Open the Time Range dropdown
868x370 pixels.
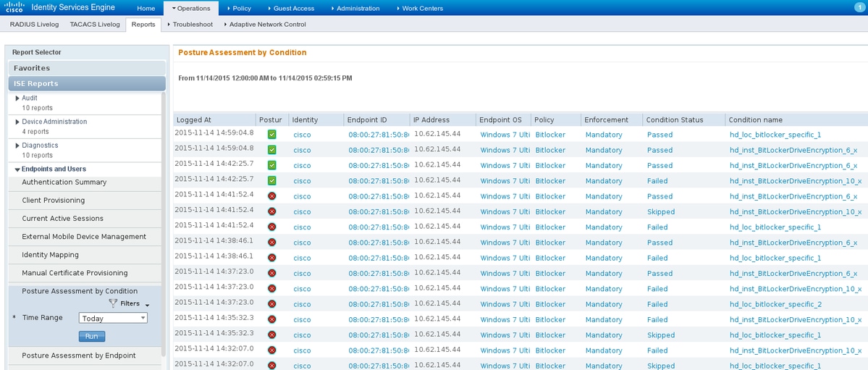[x=113, y=318]
